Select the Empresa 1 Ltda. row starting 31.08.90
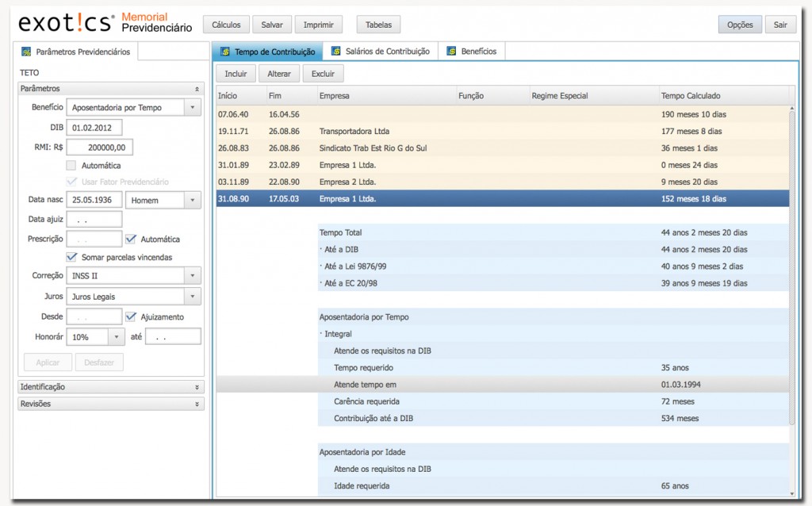This screenshot has width=812, height=506. [503, 199]
